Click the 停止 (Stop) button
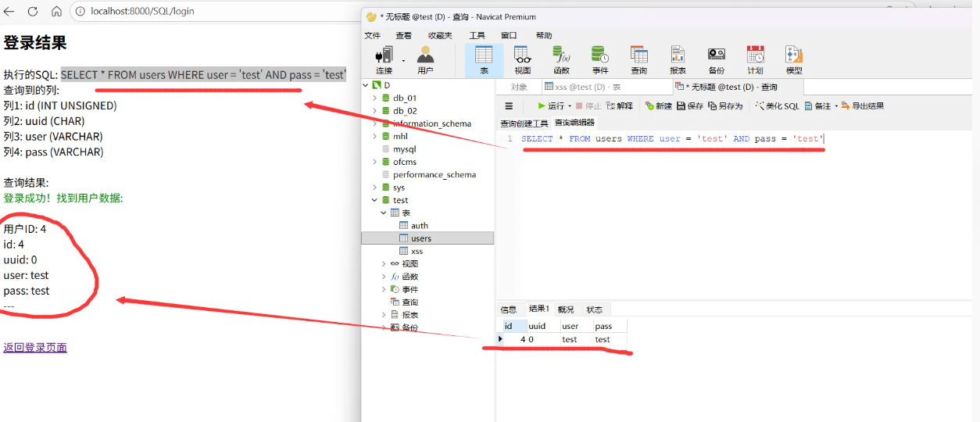The width and height of the screenshot is (980, 422). click(x=588, y=105)
